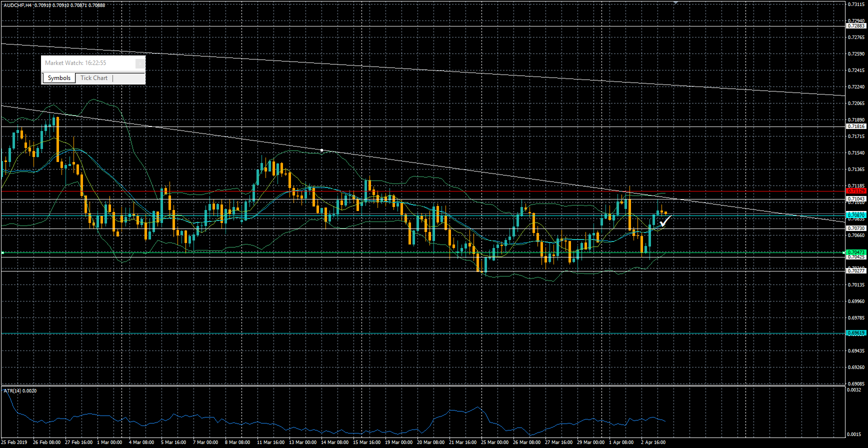Click the 0.0032 ATR scale value

click(854, 390)
